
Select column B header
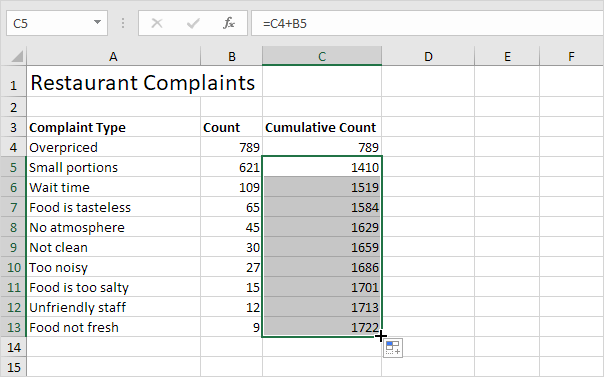tap(232, 56)
